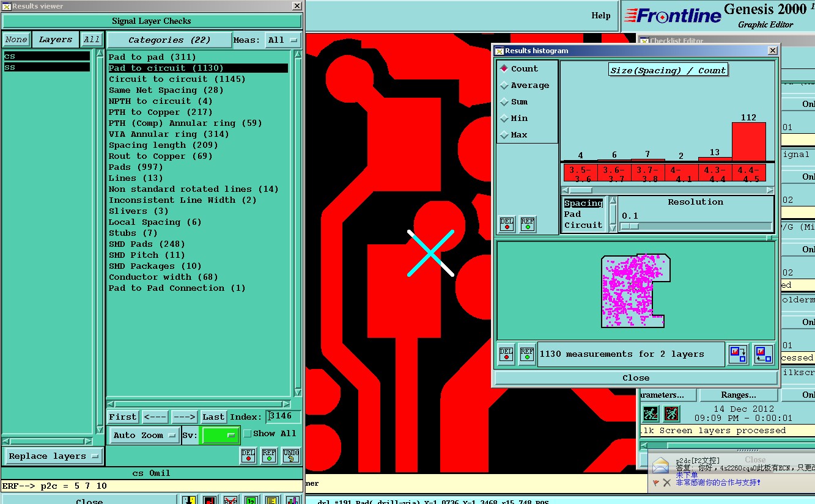Viewport: 815px width, 504px height.
Task: Click DEL icon beside histogram Spacing list
Action: click(x=507, y=224)
